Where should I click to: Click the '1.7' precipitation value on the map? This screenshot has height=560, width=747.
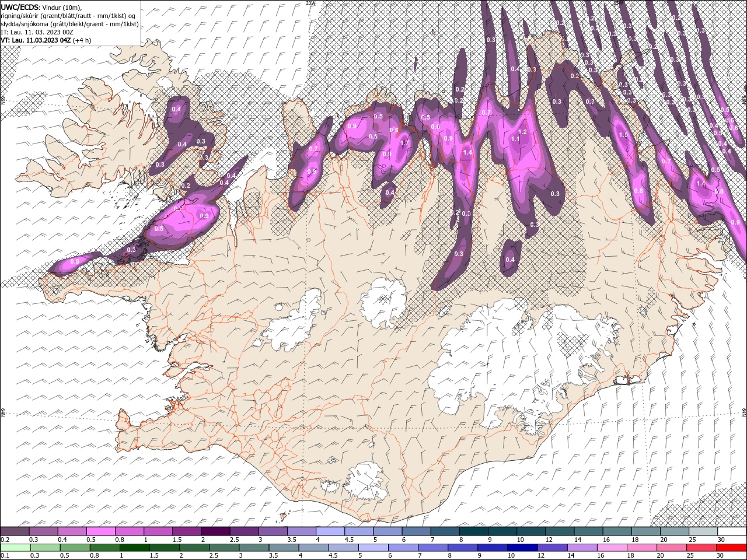click(x=404, y=143)
